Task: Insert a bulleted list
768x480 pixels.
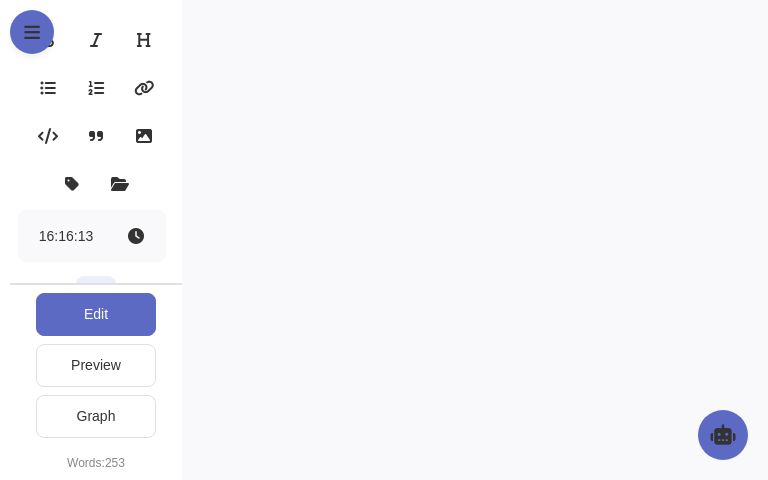Action: click(48, 88)
